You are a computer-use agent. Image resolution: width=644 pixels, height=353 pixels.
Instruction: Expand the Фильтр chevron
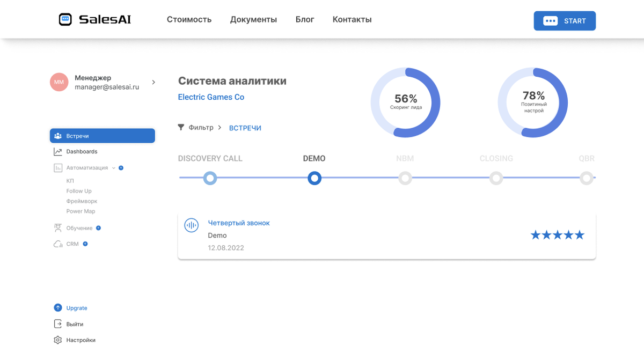point(219,128)
